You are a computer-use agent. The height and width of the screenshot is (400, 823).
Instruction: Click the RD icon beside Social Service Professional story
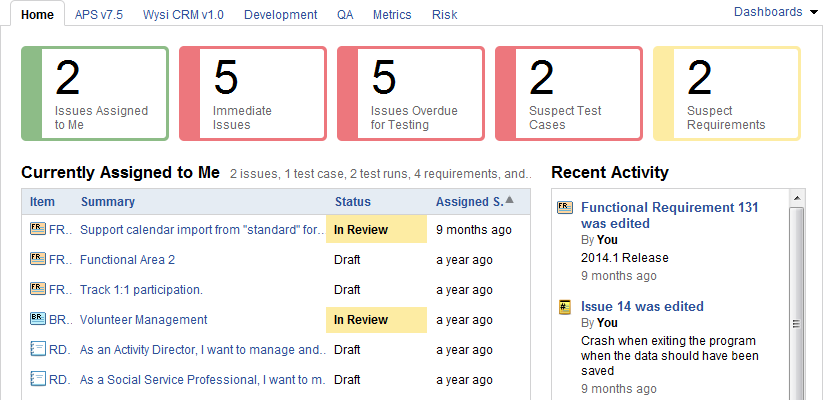pos(38,379)
